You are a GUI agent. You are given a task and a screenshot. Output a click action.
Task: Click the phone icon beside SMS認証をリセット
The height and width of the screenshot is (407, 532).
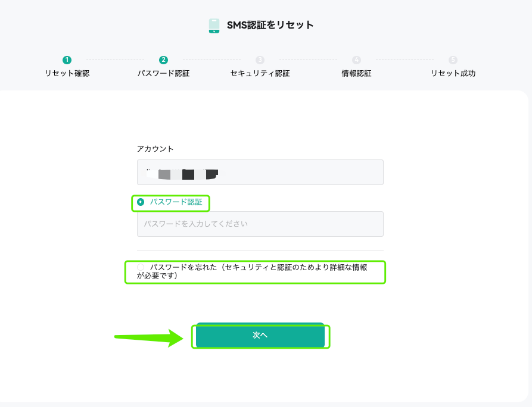214,26
